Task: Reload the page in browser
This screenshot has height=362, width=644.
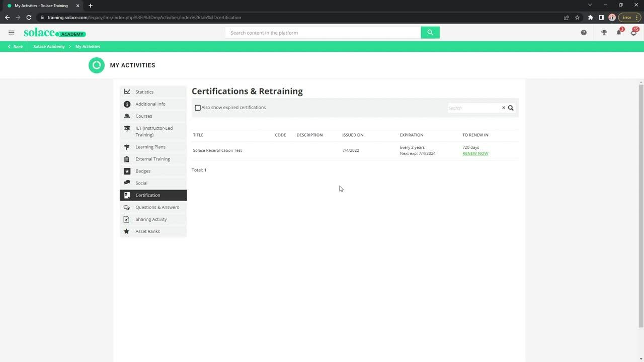Action: pyautogui.click(x=29, y=17)
